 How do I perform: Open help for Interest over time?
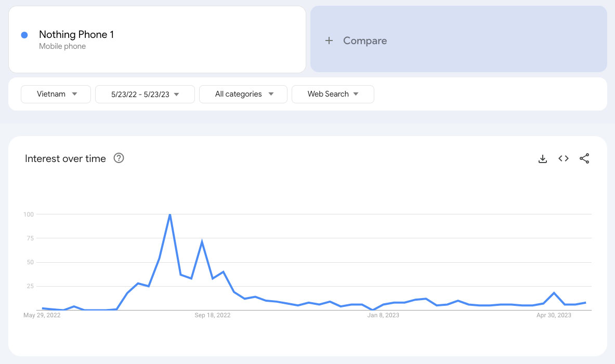click(x=119, y=158)
